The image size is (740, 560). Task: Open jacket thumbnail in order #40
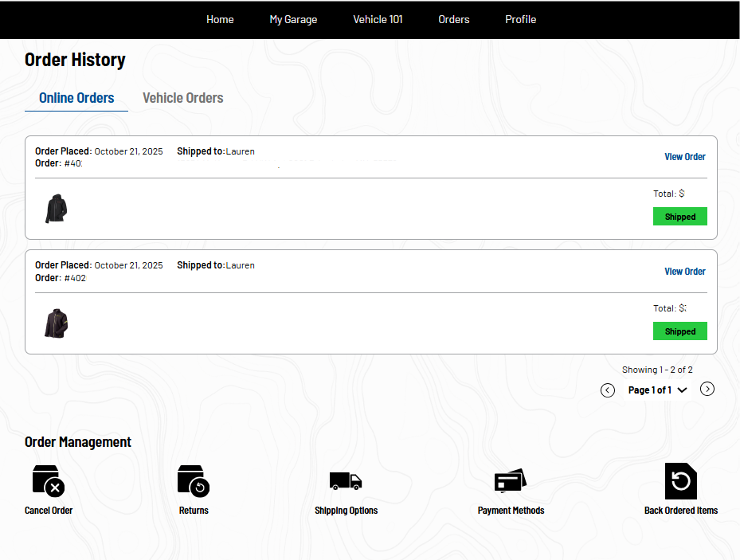[57, 209]
